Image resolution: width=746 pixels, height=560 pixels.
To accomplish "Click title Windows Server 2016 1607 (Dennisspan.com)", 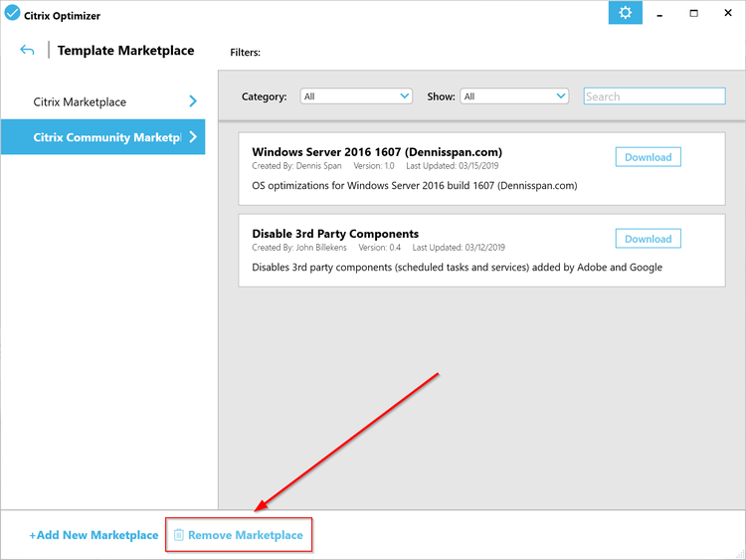I will coord(377,152).
